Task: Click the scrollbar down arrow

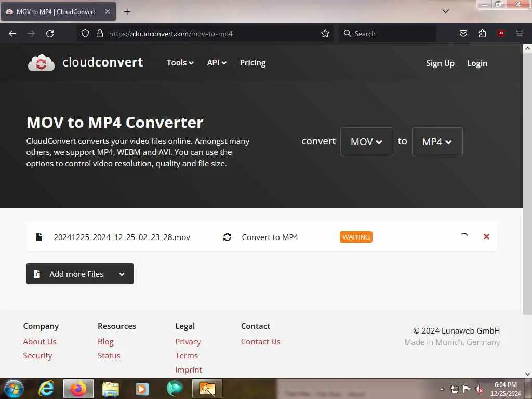Action: pyautogui.click(x=527, y=374)
